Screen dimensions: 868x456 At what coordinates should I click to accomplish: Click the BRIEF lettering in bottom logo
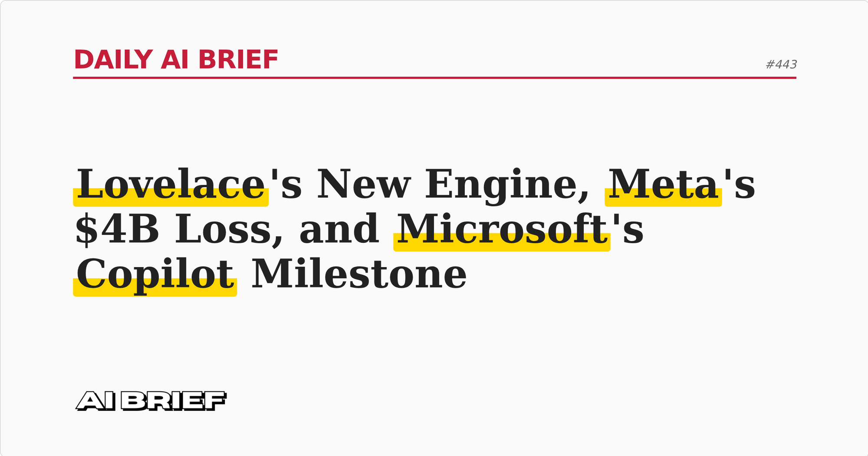click(x=174, y=401)
